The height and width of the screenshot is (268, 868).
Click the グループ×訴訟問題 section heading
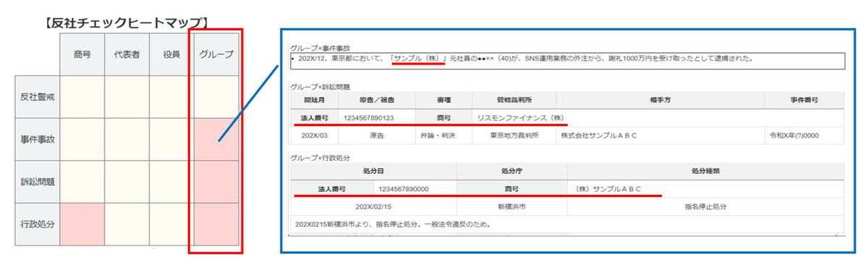tap(320, 86)
